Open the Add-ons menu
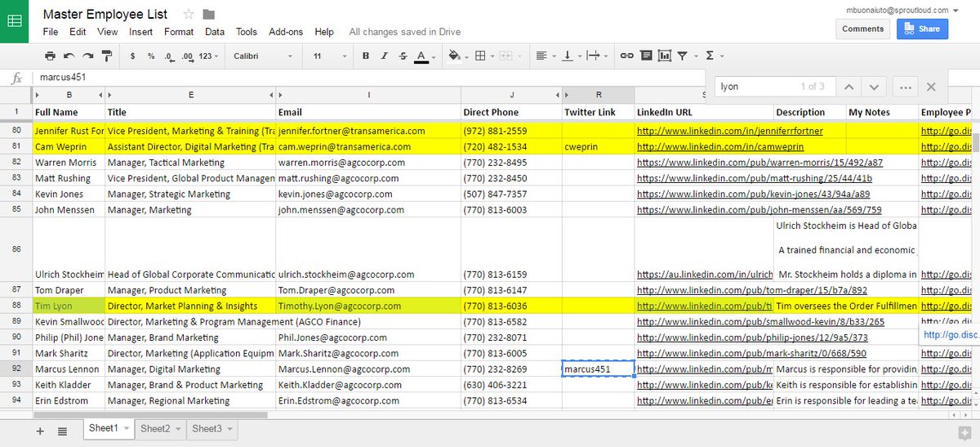 click(286, 32)
